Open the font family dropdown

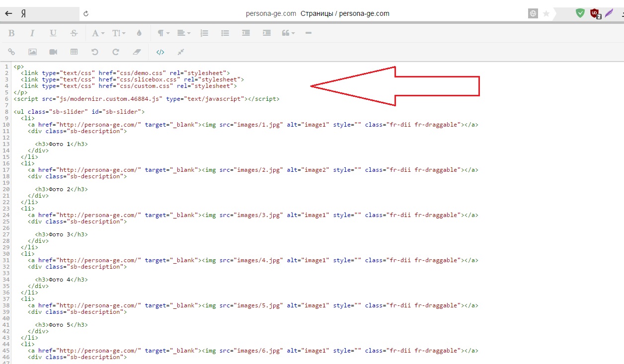pos(98,33)
